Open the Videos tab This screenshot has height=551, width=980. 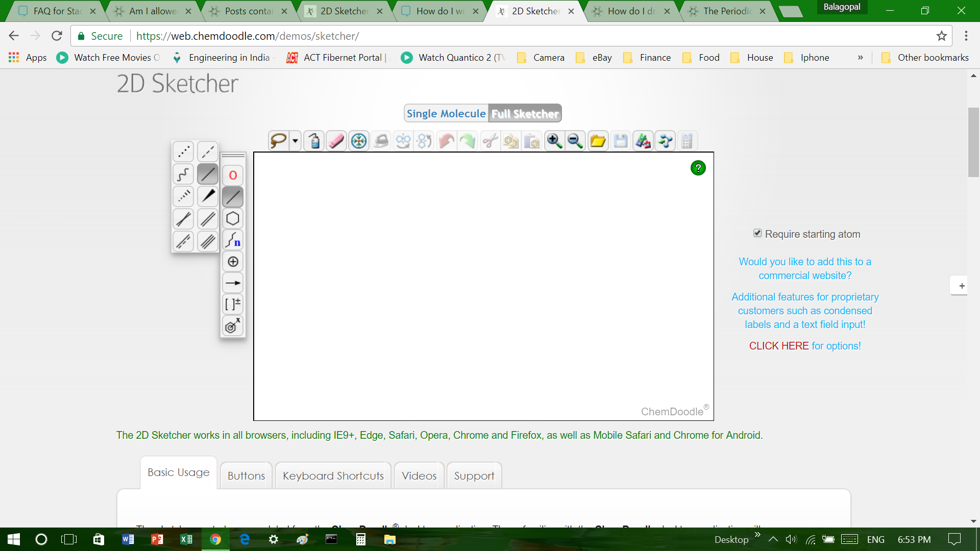click(x=419, y=475)
